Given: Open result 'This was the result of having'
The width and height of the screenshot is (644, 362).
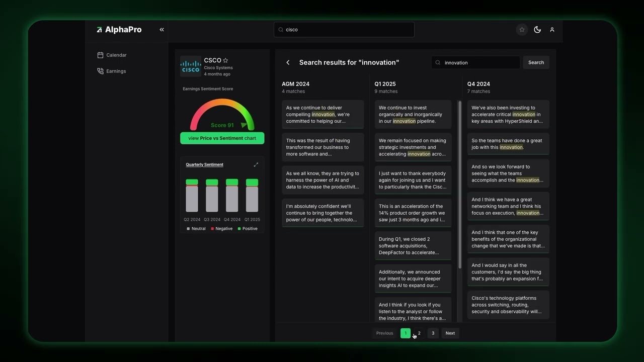Looking at the screenshot, I should 323,147.
